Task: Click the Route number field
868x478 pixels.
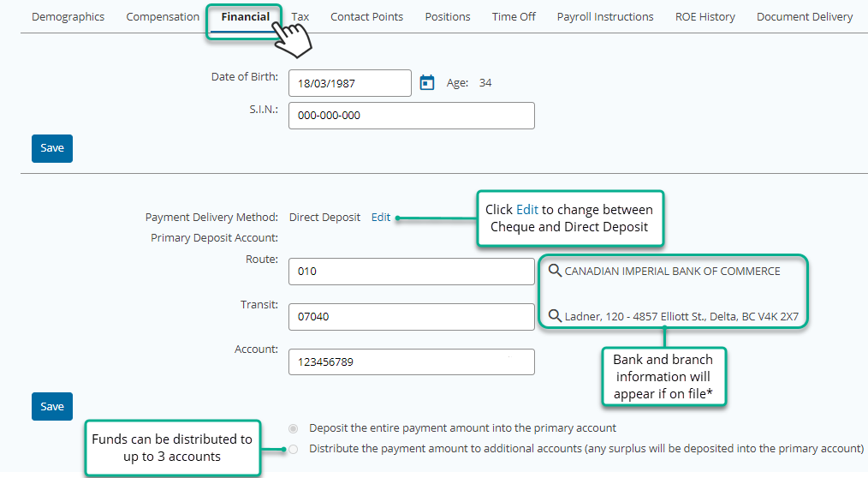Action: click(x=411, y=272)
